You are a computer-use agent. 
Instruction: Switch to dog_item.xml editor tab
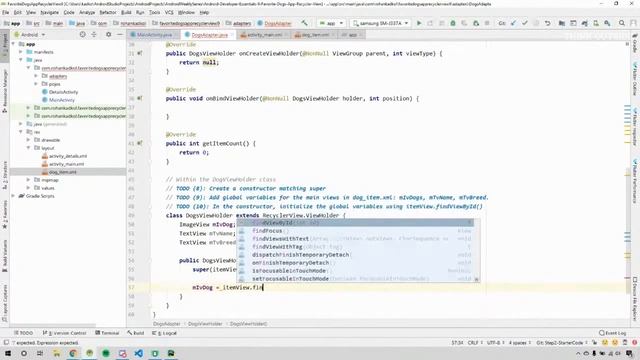[x=315, y=35]
